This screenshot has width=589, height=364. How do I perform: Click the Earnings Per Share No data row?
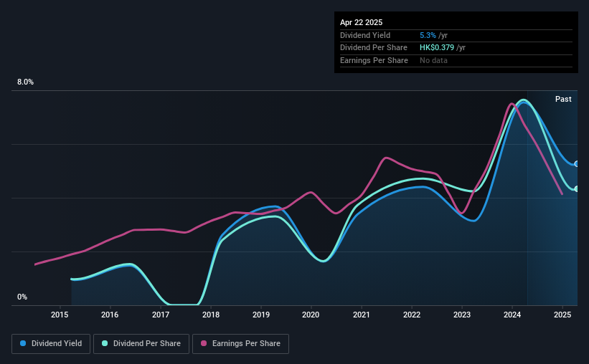pyautogui.click(x=456, y=60)
